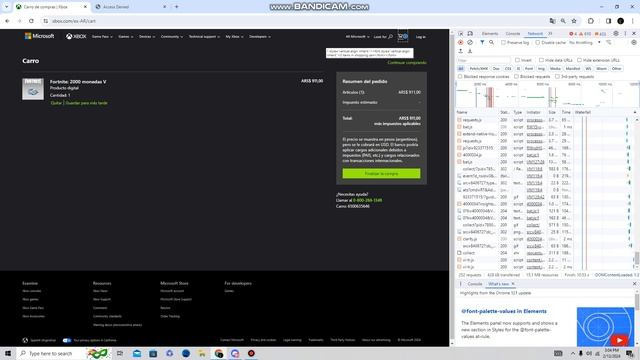
Task: Expand the My Xbox menu
Action: coord(234,37)
